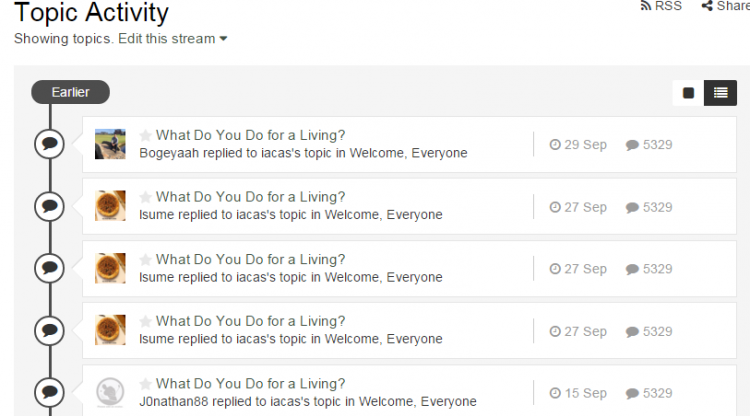Click speech bubble marker beside Bogeyaah's reply
Screen dimensions: 750x416
[49, 144]
